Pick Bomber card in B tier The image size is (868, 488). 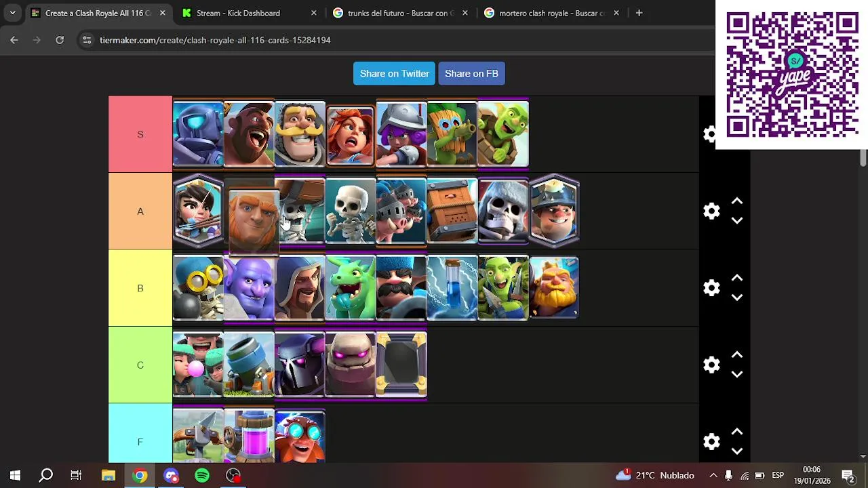(198, 288)
